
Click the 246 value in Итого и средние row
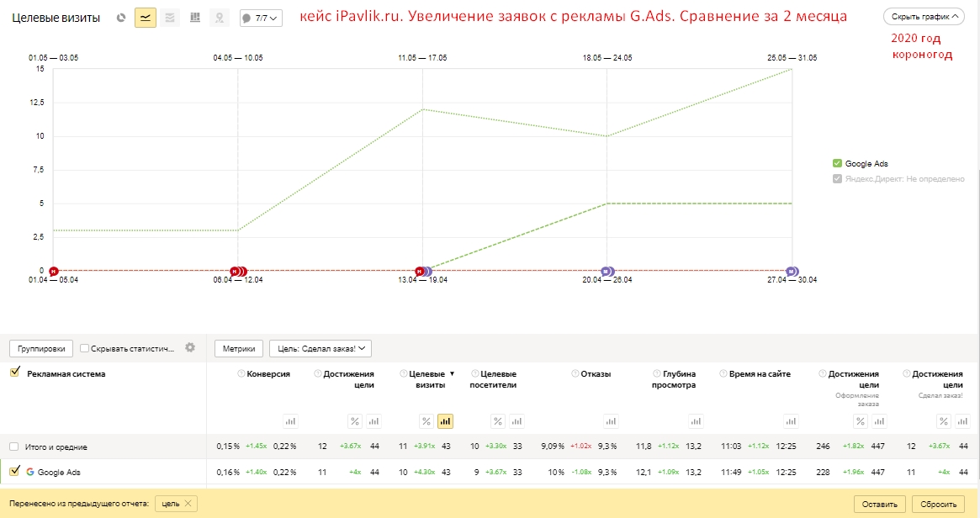pyautogui.click(x=824, y=447)
